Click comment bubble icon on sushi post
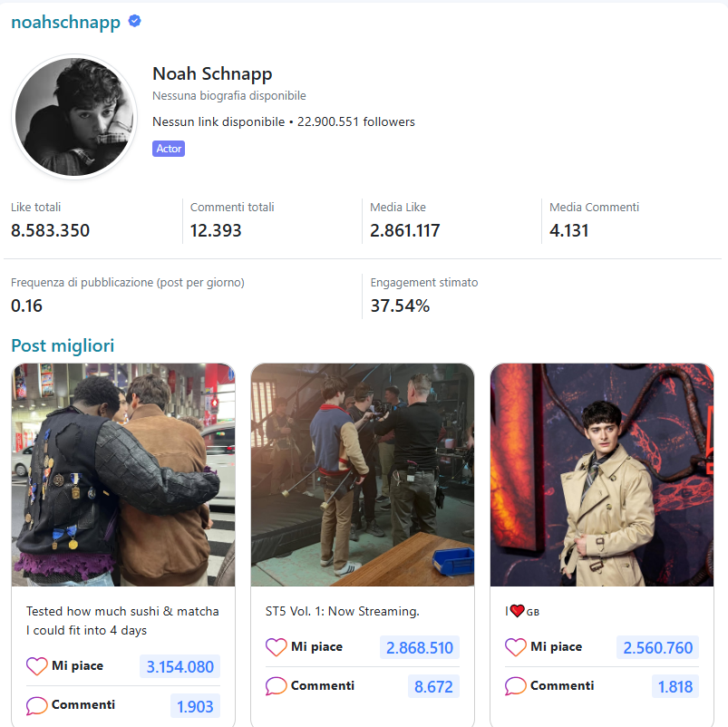 click(36, 705)
